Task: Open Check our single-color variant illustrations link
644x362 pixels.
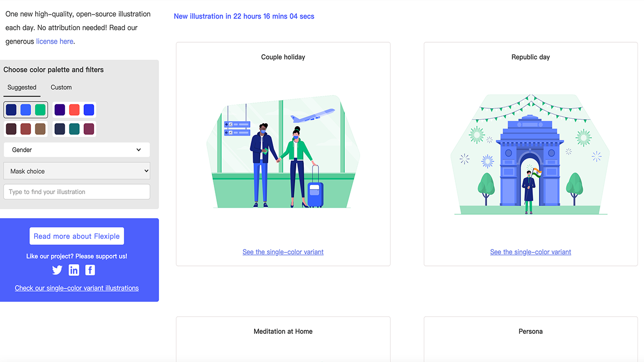Action: (76, 288)
